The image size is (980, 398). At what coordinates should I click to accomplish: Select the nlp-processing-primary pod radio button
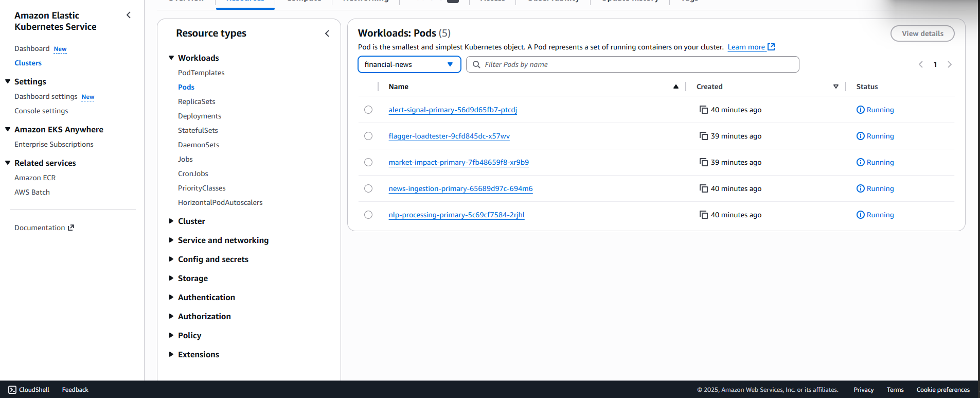tap(368, 215)
